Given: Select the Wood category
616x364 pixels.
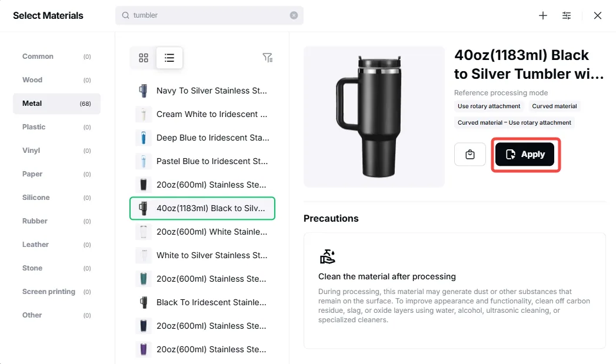Looking at the screenshot, I should [56, 80].
